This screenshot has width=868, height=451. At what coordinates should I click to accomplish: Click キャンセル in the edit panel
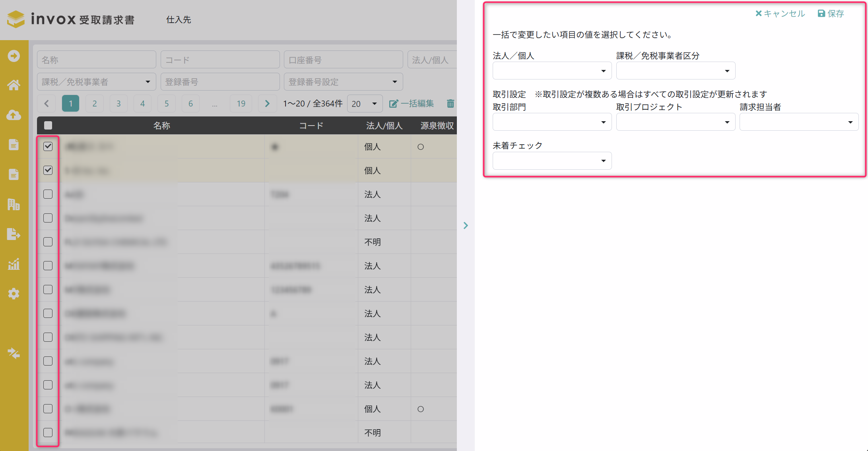pos(780,14)
